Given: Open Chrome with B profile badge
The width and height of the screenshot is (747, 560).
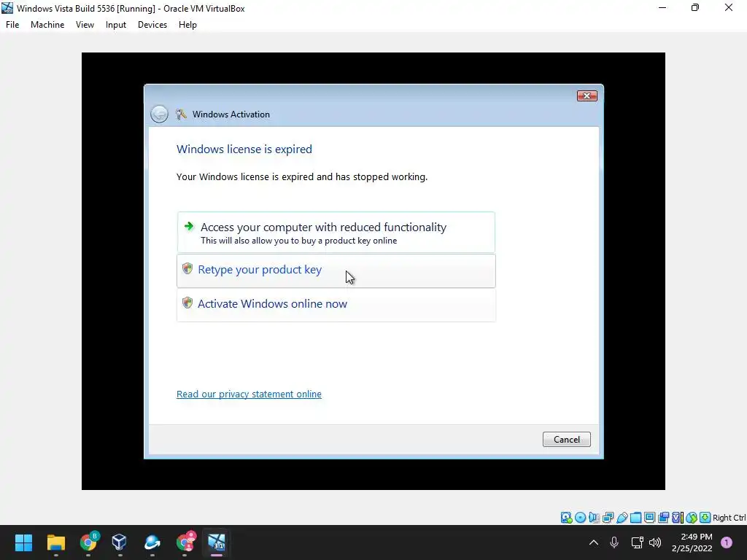Looking at the screenshot, I should pos(88,542).
